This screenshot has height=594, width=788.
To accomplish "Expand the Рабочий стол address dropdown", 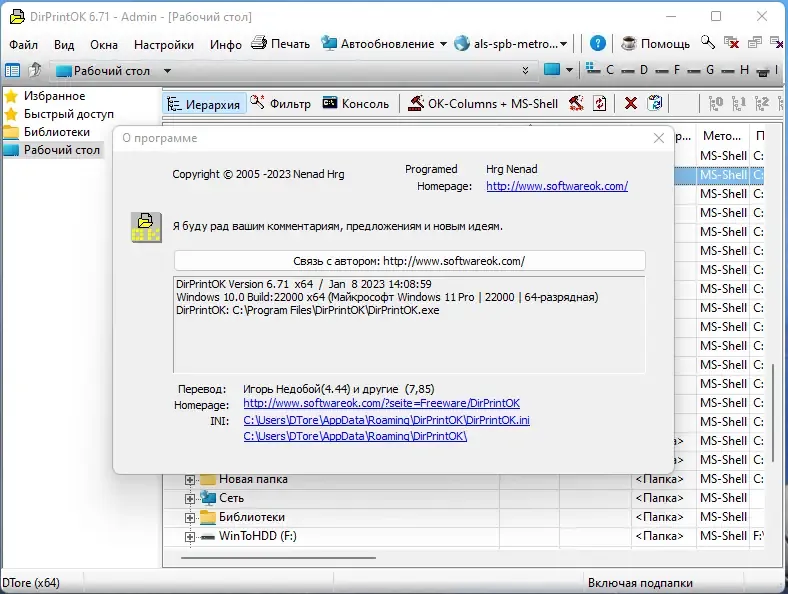I will 167,71.
